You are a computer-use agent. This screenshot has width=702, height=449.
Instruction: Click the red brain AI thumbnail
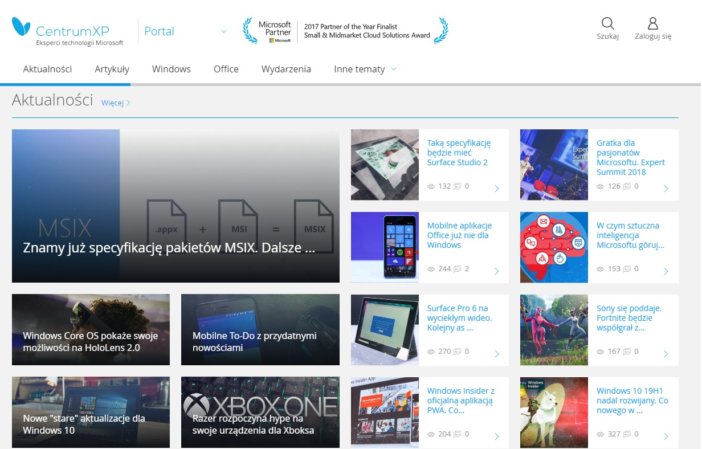[x=554, y=247]
